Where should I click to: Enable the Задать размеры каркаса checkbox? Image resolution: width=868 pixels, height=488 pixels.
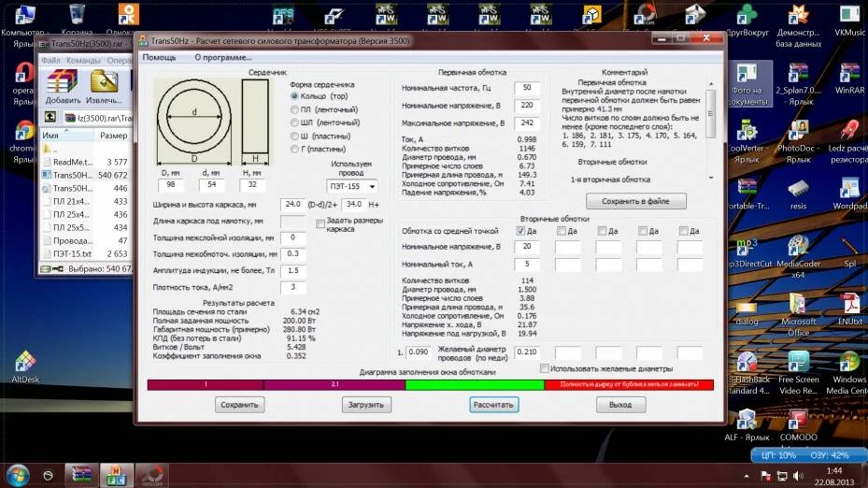pos(320,223)
